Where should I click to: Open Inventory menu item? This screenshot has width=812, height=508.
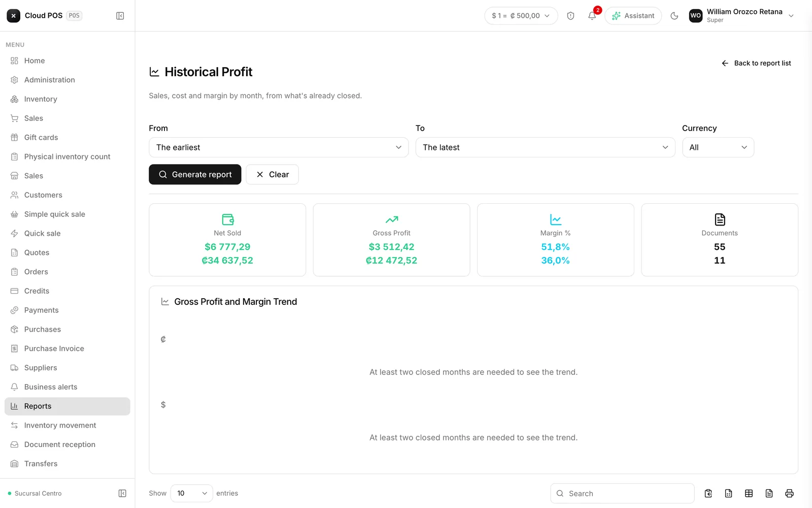(67, 99)
